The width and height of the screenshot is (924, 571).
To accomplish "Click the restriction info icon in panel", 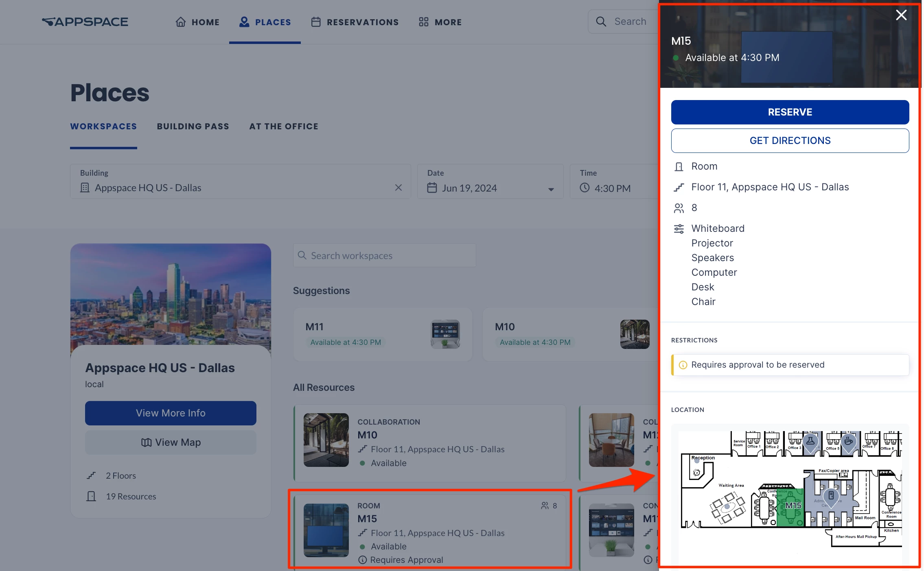I will [683, 365].
